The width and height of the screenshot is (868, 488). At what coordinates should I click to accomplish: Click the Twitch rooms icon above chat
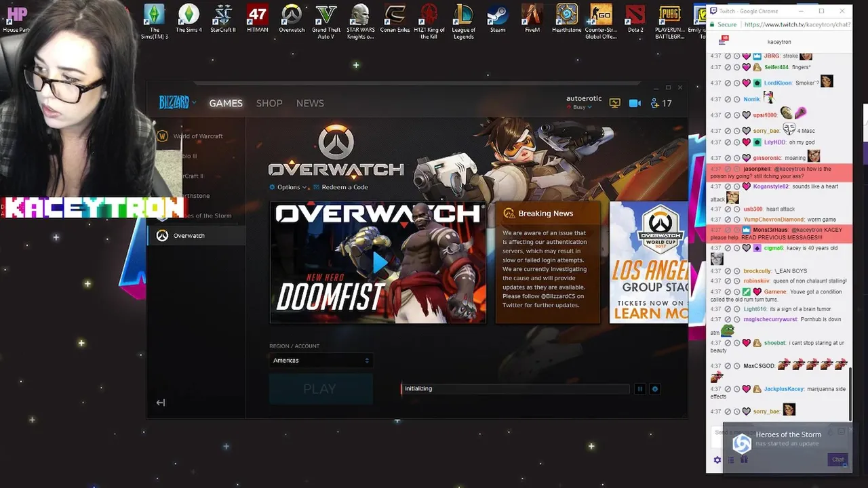point(724,41)
